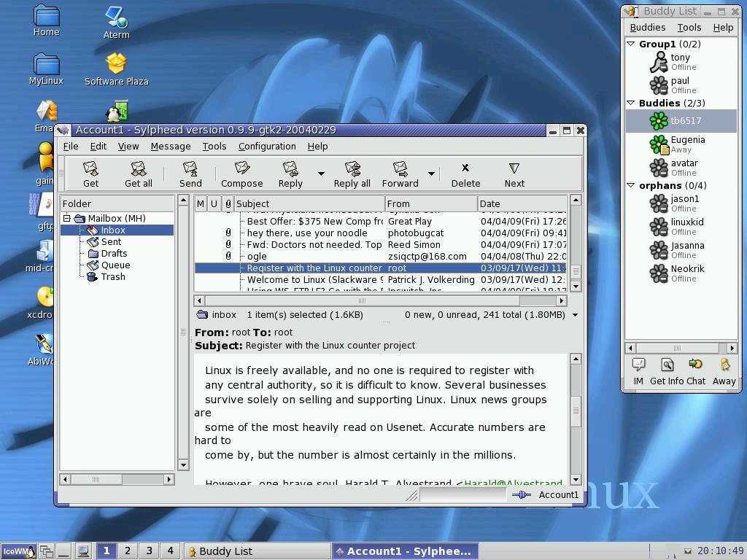Switch to workspace 3 in taskbar

click(149, 551)
